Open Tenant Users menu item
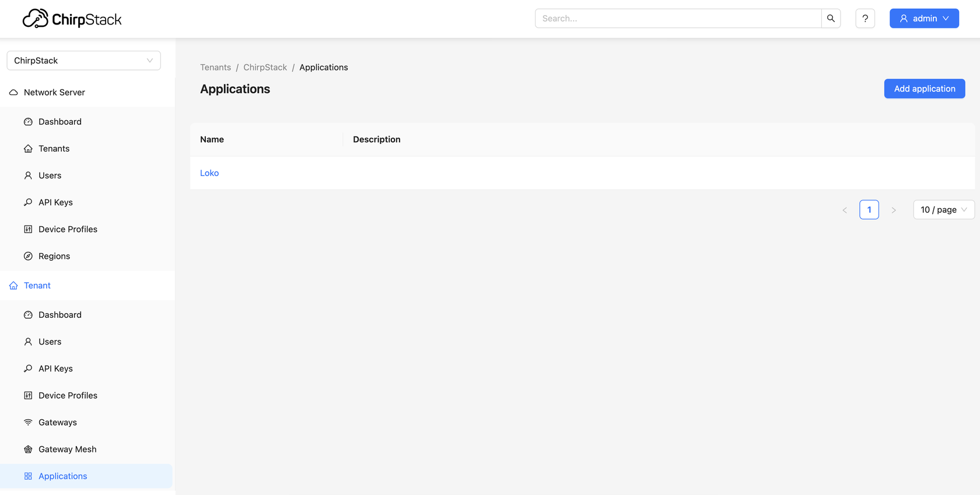980x495 pixels. pos(86,342)
